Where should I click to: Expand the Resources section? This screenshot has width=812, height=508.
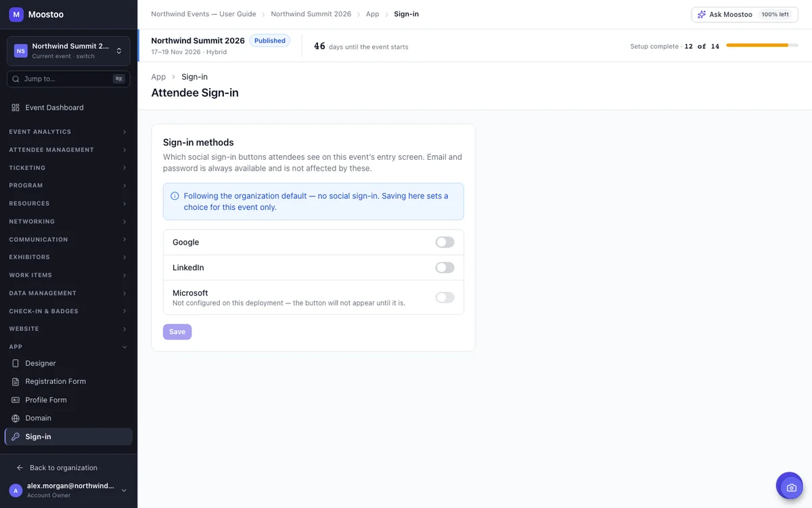pyautogui.click(x=68, y=204)
